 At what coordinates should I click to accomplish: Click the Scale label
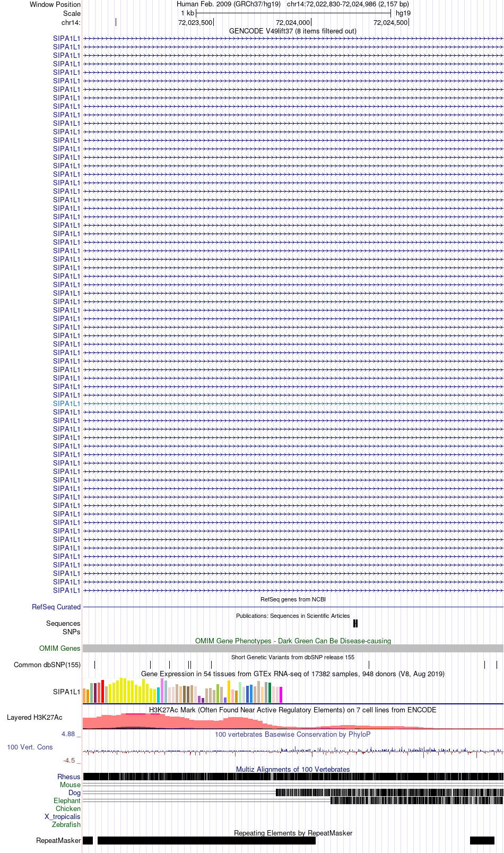click(x=72, y=13)
